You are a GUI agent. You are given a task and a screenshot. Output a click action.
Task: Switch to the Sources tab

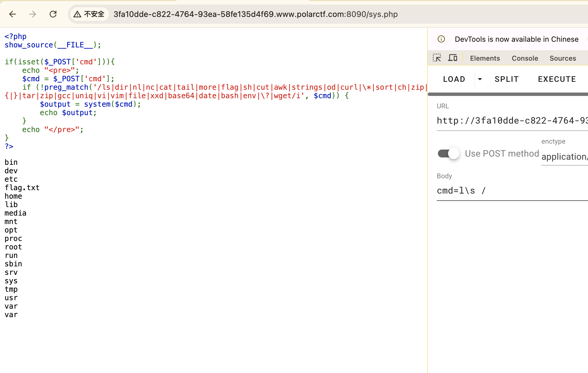pyautogui.click(x=563, y=58)
